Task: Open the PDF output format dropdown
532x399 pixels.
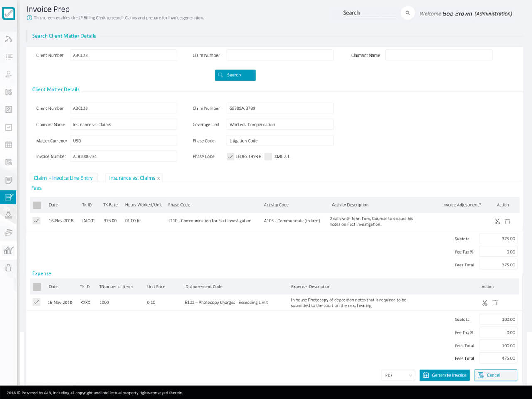Action: tap(398, 375)
